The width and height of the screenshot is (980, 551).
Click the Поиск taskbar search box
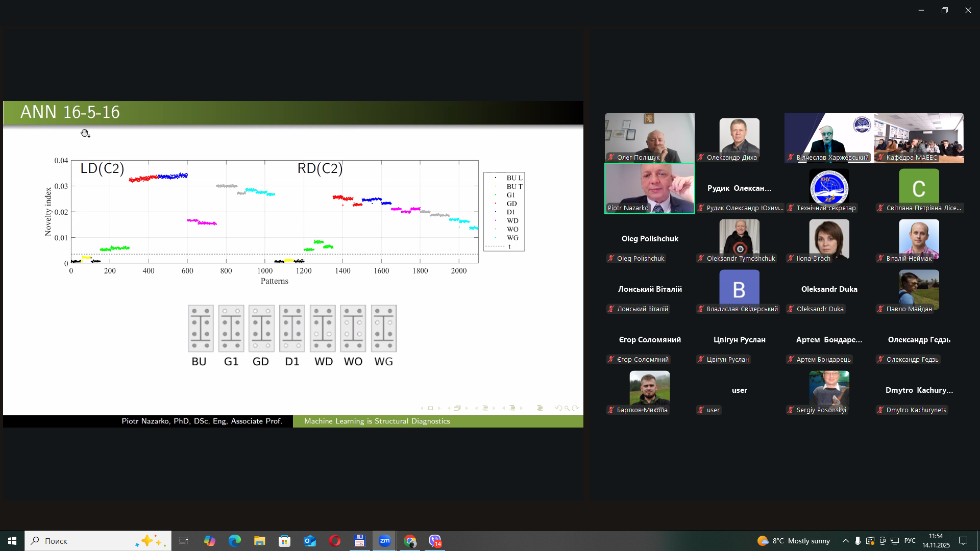pos(97,541)
